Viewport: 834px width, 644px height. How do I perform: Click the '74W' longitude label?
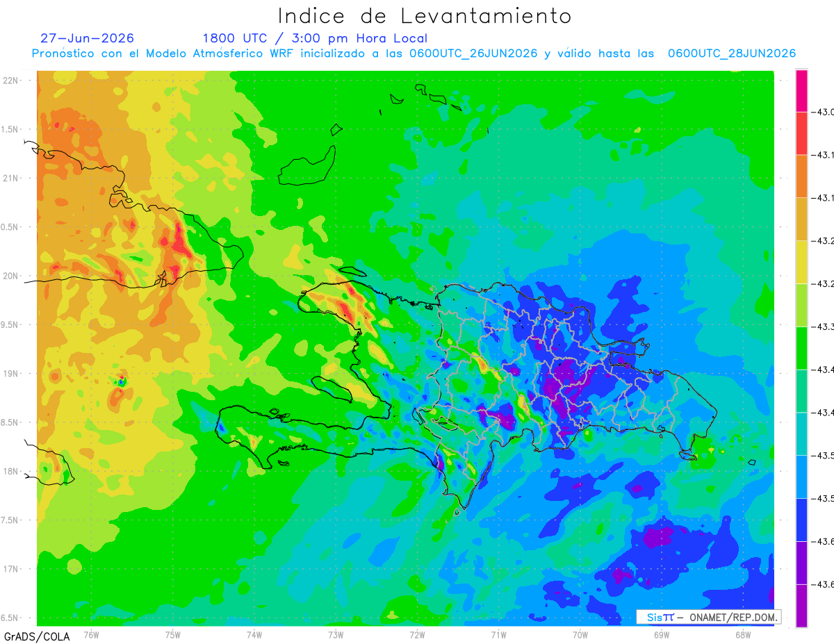[254, 634]
